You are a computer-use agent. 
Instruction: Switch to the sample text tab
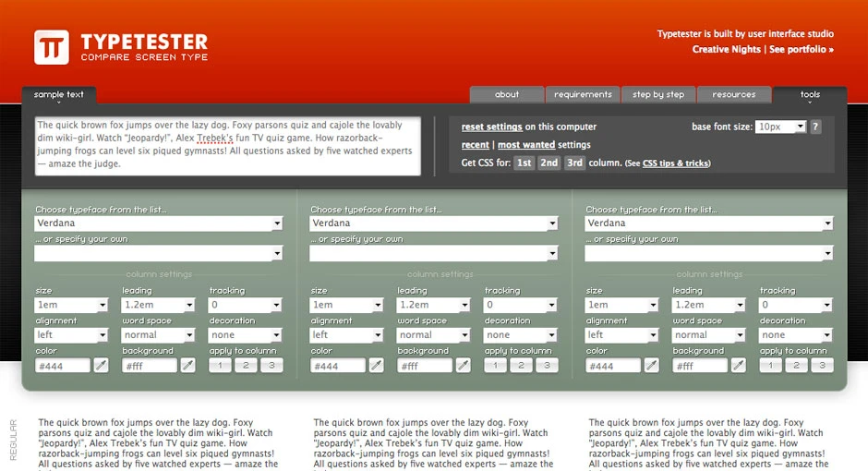tap(59, 94)
